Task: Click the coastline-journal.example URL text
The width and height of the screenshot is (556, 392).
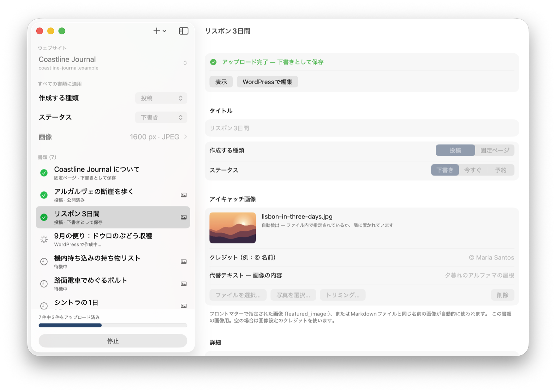Action: tap(68, 68)
